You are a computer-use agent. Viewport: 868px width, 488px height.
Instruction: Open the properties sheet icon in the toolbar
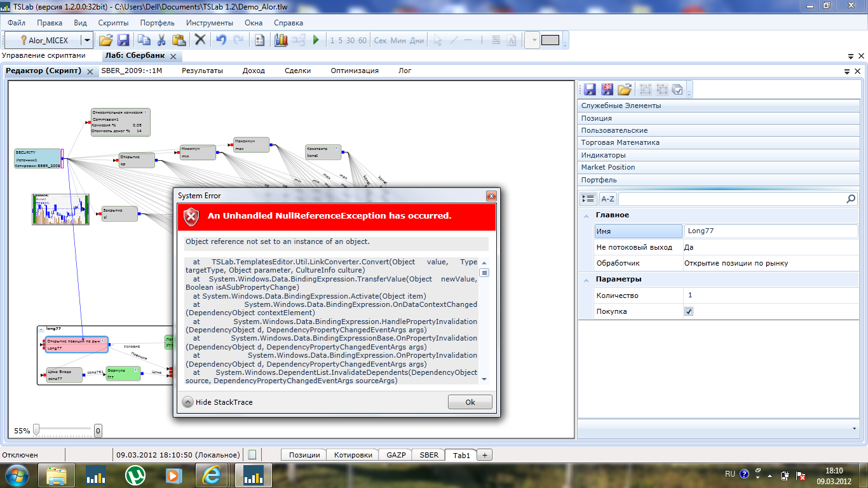tap(259, 40)
